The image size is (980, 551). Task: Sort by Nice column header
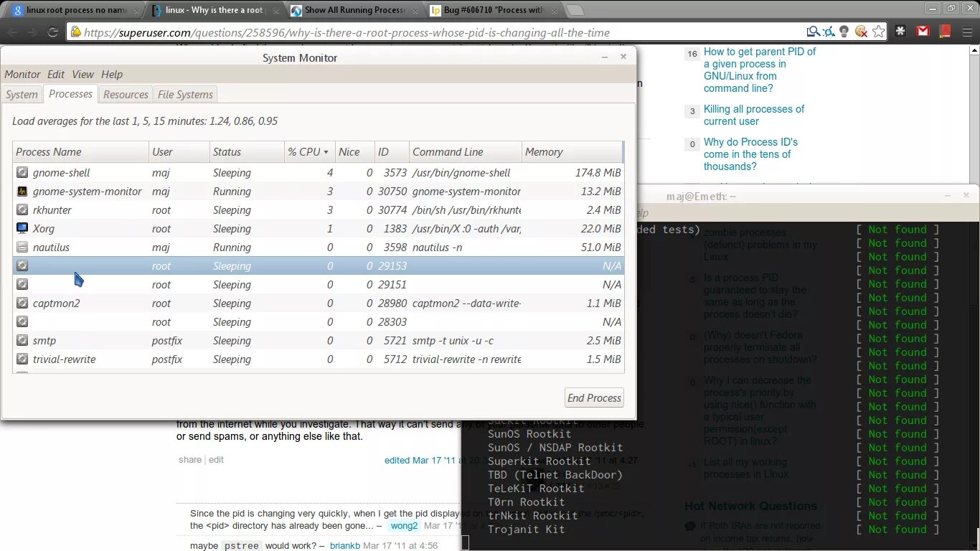tap(354, 151)
